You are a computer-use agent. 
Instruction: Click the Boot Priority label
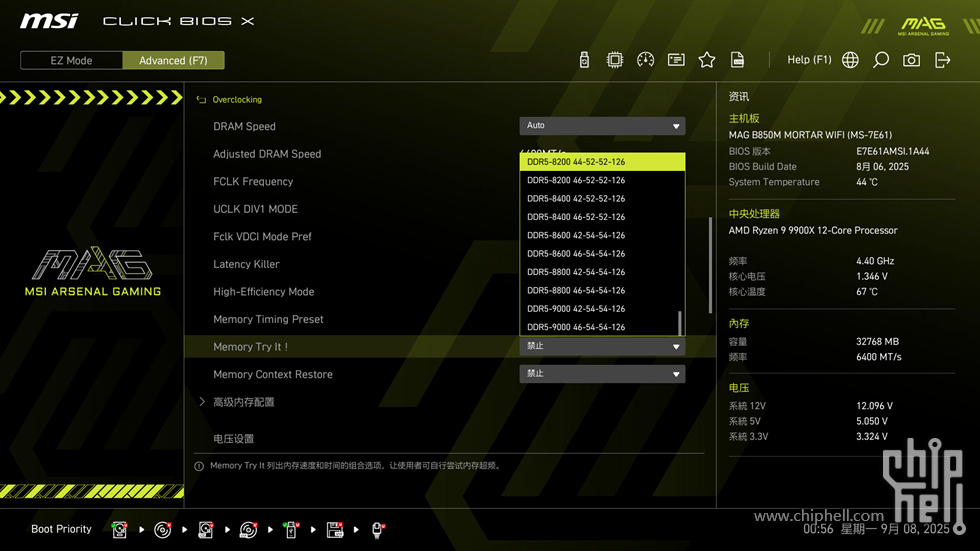61,529
